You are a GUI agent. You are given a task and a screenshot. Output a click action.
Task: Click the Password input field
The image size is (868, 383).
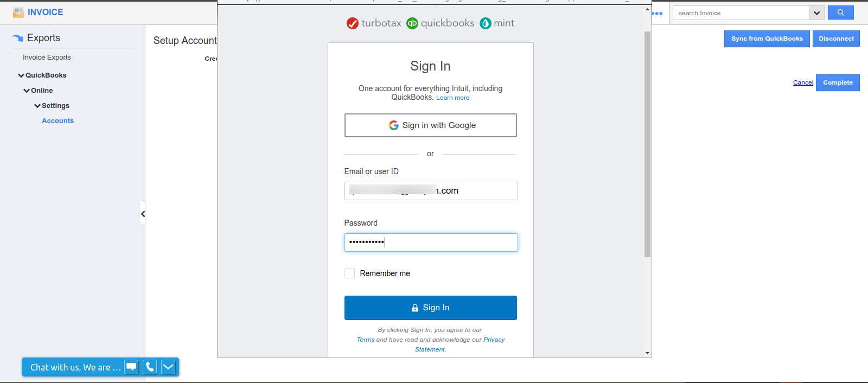(x=431, y=242)
